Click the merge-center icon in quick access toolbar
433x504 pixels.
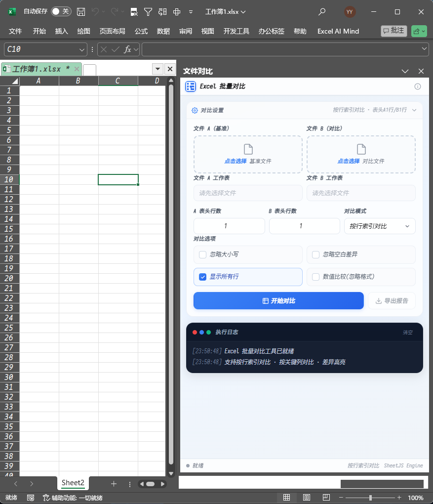point(177,12)
